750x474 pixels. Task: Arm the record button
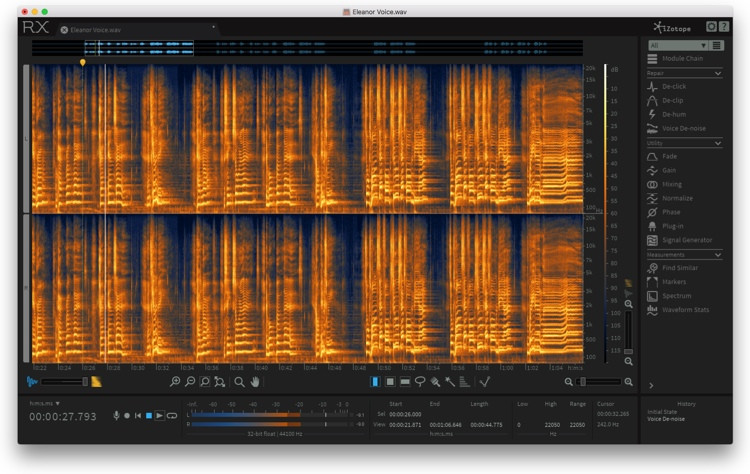127,415
